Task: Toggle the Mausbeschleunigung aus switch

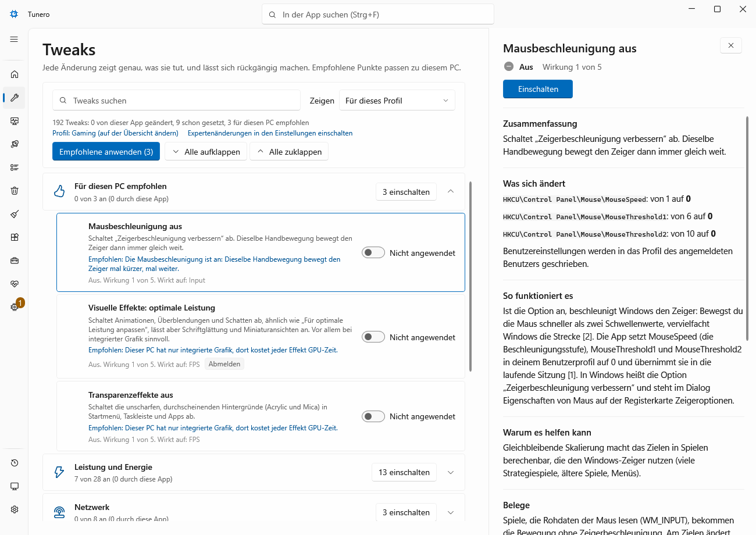Action: (373, 253)
